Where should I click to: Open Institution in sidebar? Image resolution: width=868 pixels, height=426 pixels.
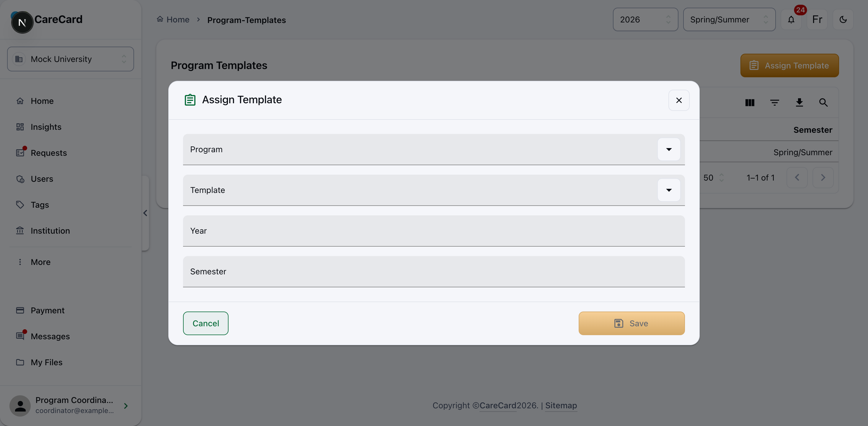click(x=71, y=231)
